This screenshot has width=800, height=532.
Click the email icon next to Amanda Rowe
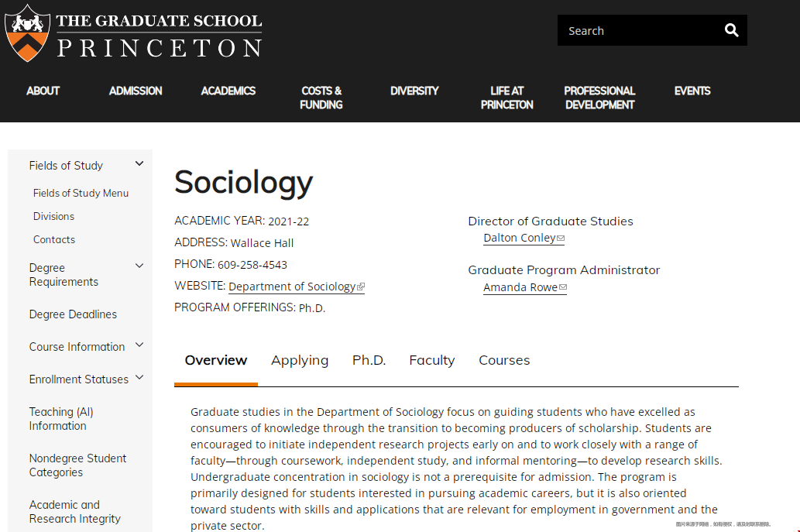[563, 287]
